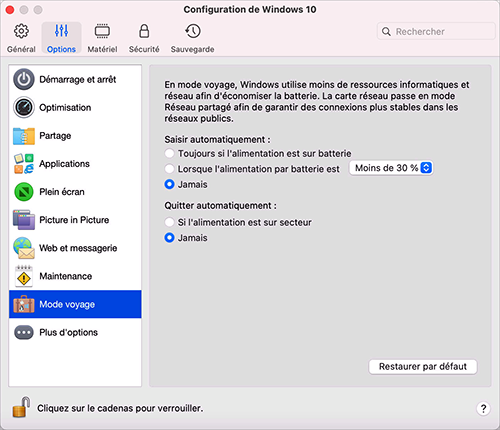Click the Maintenance warning icon
Image resolution: width=500 pixels, height=430 pixels.
pos(24,276)
